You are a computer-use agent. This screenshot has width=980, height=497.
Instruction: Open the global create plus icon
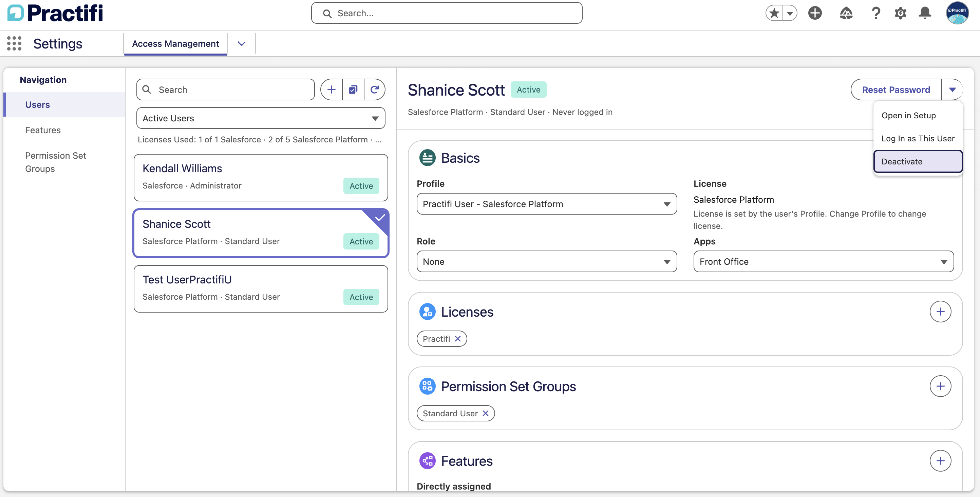815,13
